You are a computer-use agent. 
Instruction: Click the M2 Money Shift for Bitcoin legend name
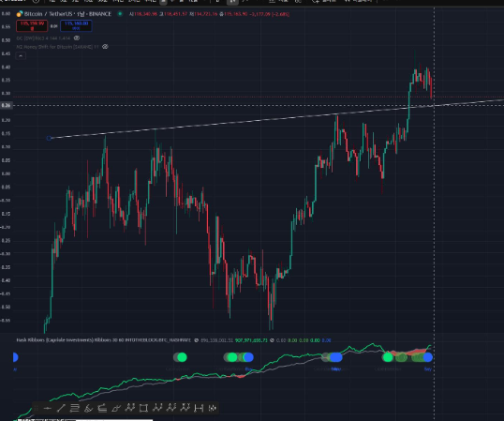(x=57, y=47)
